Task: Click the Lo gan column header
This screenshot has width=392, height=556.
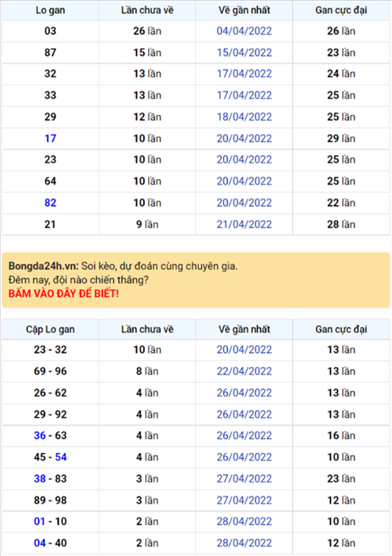Action: click(51, 11)
